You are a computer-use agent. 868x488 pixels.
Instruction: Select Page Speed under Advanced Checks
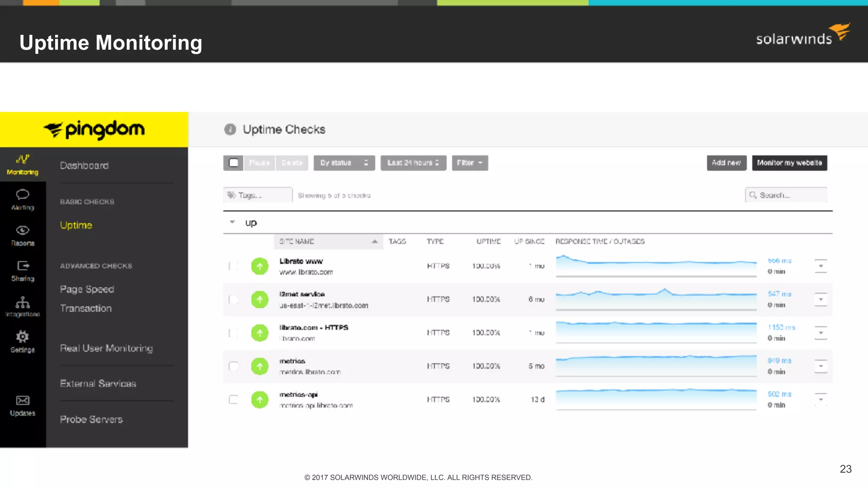[87, 289]
